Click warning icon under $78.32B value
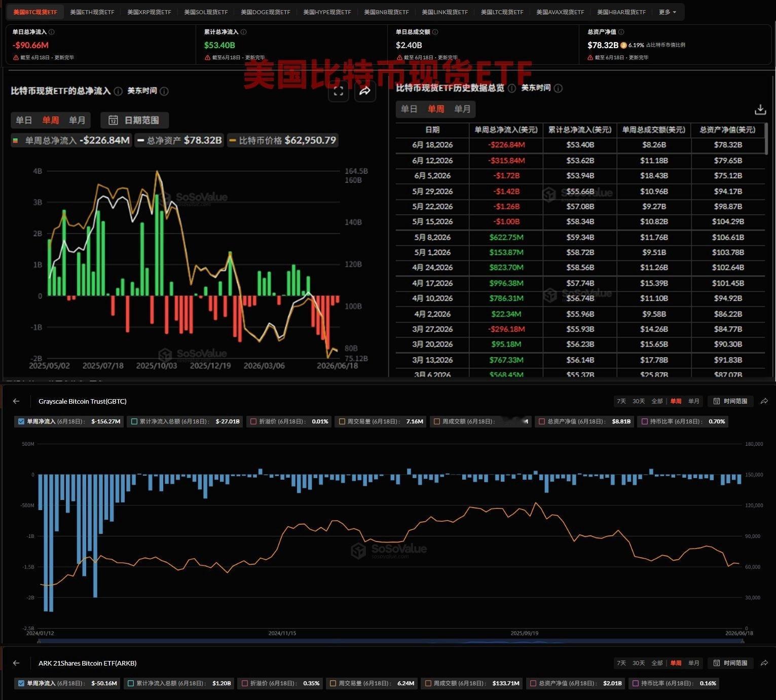The height and width of the screenshot is (700, 776). pos(590,58)
